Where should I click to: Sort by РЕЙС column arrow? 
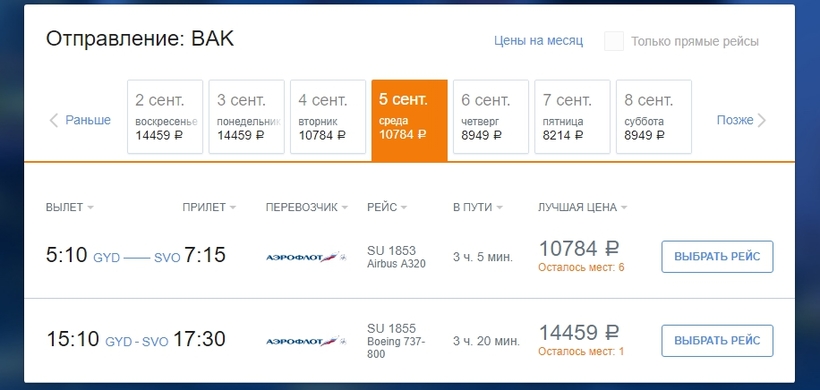pos(404,208)
